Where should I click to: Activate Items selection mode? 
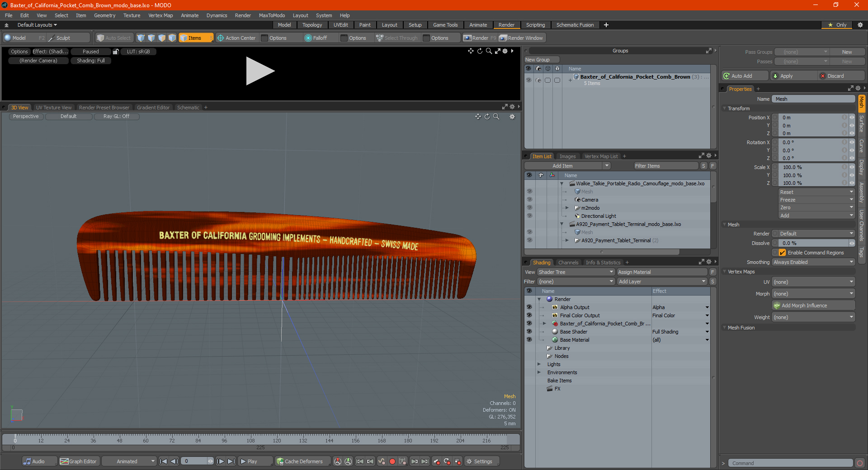(196, 38)
